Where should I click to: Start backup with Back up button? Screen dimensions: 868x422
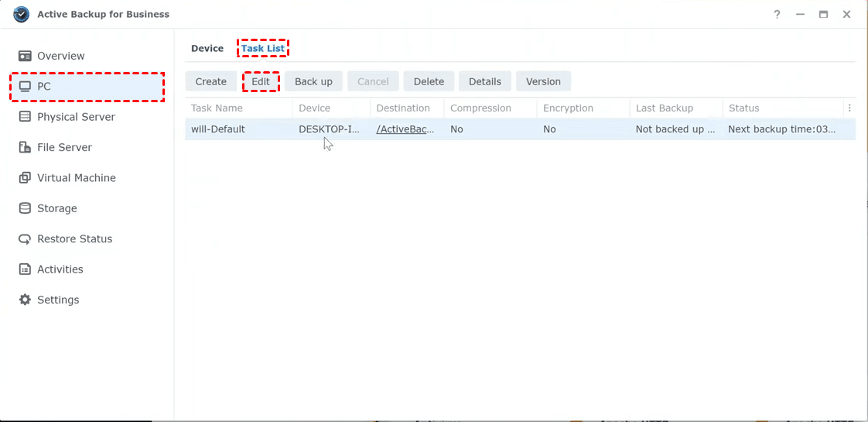[313, 81]
